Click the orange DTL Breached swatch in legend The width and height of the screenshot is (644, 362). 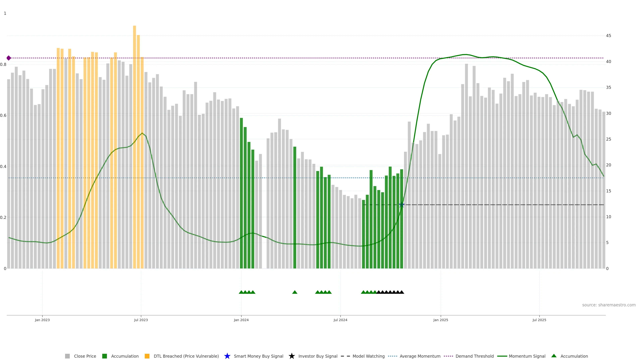147,356
